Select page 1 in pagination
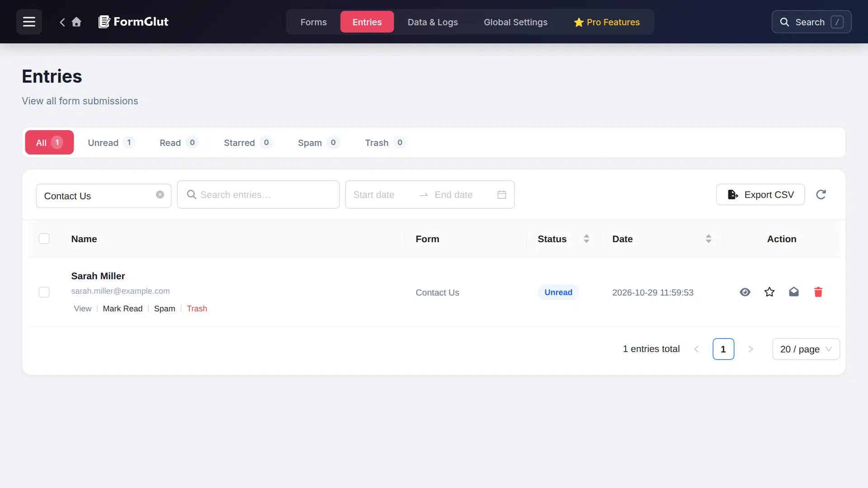 coord(723,349)
